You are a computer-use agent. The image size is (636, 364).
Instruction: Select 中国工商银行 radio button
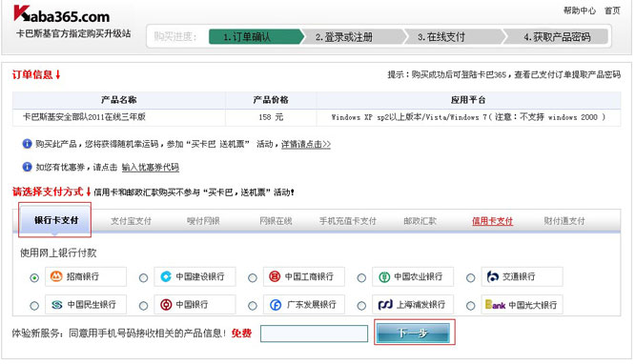tap(253, 277)
